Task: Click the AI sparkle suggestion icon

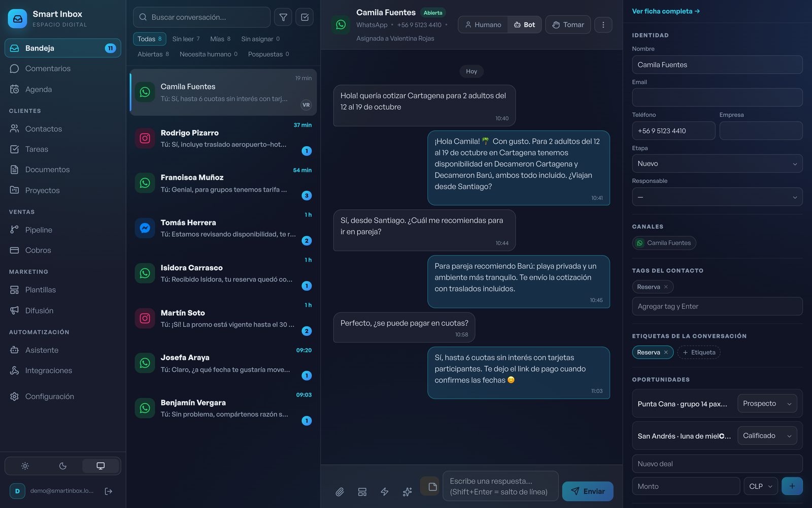Action: [x=407, y=492]
